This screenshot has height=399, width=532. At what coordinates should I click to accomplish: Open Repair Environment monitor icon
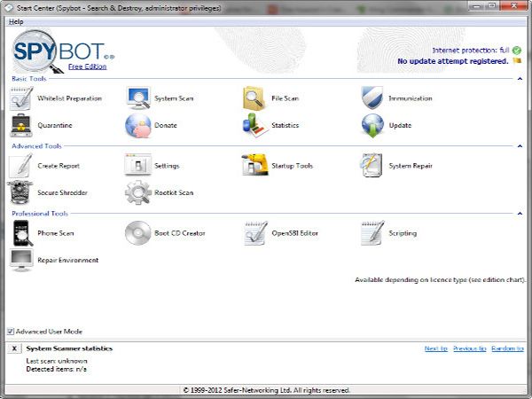21,260
